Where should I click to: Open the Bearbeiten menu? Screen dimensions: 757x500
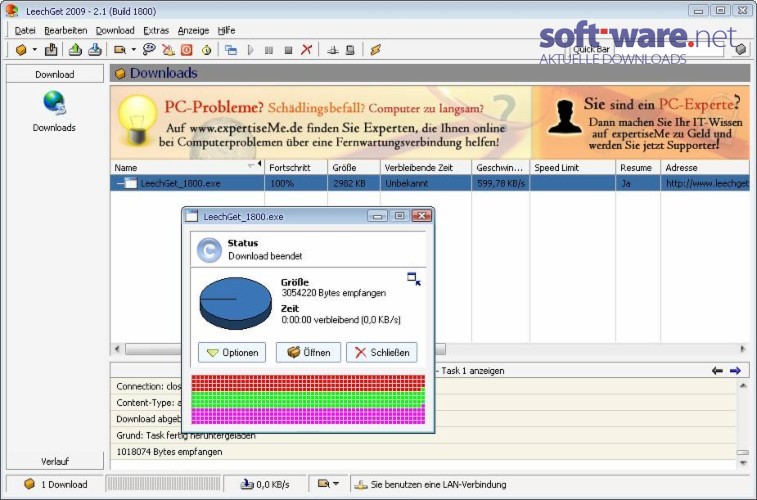tap(66, 30)
